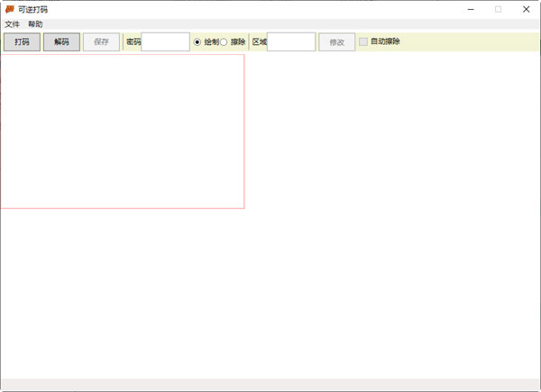Open the 文件 menu
This screenshot has height=392, width=541.
(x=12, y=24)
